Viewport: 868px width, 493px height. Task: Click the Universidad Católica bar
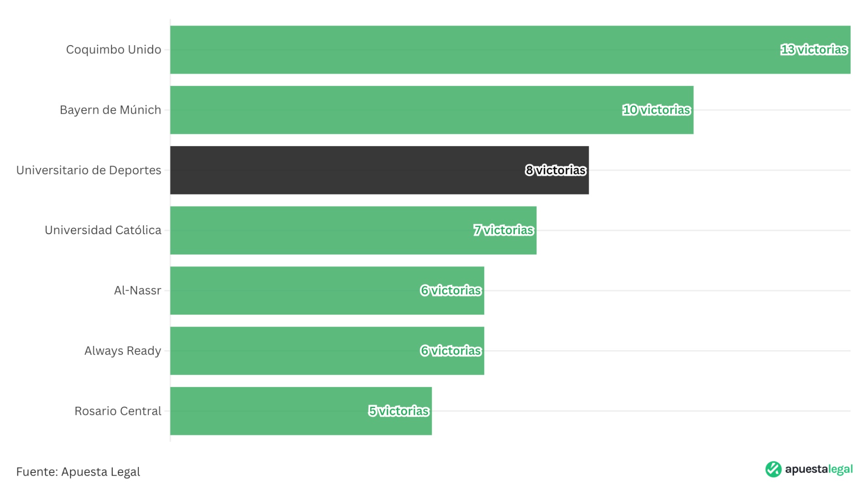pos(320,231)
